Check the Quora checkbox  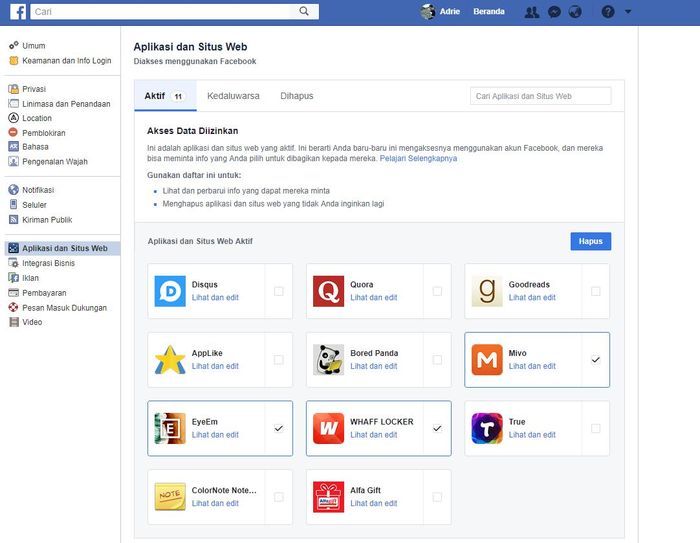coord(437,291)
